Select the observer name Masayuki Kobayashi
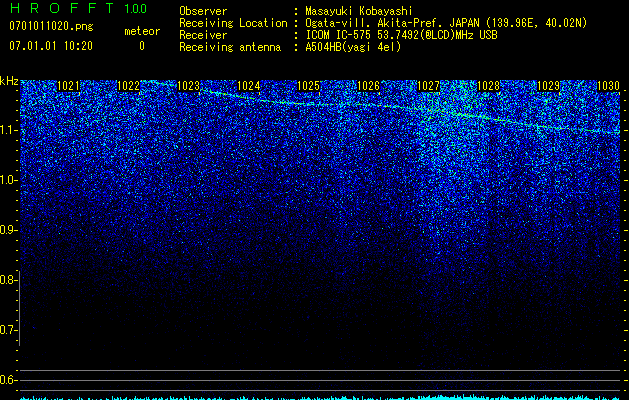This screenshot has width=629, height=400. [x=358, y=11]
